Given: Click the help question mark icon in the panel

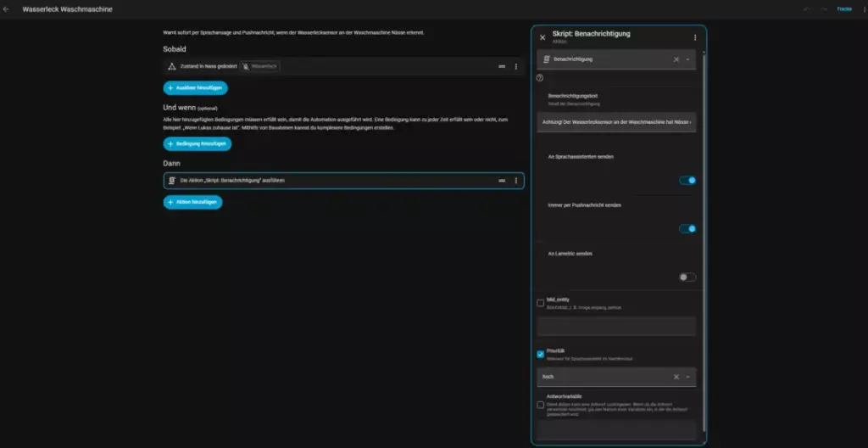Looking at the screenshot, I should 540,78.
